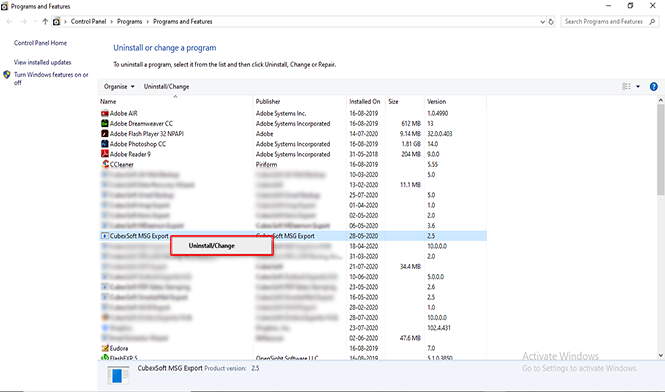Screen dimensions: 665x392
Task: Click the Control Panel breadcrumb
Action: pyautogui.click(x=88, y=22)
